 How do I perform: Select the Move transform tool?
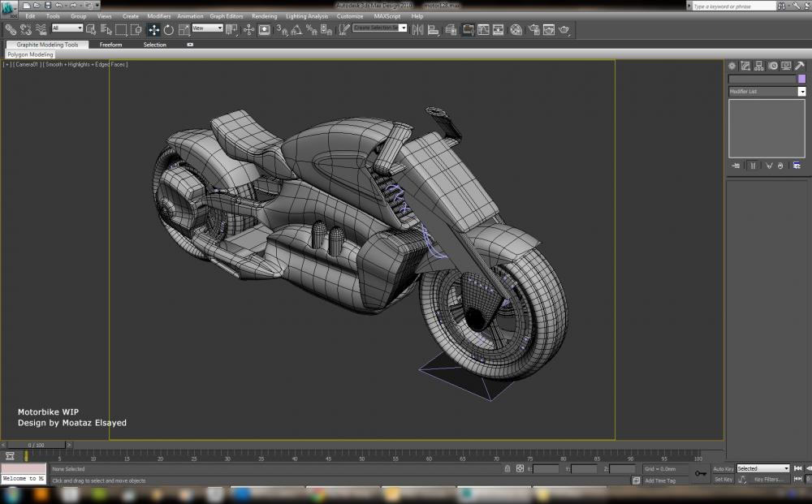[153, 30]
